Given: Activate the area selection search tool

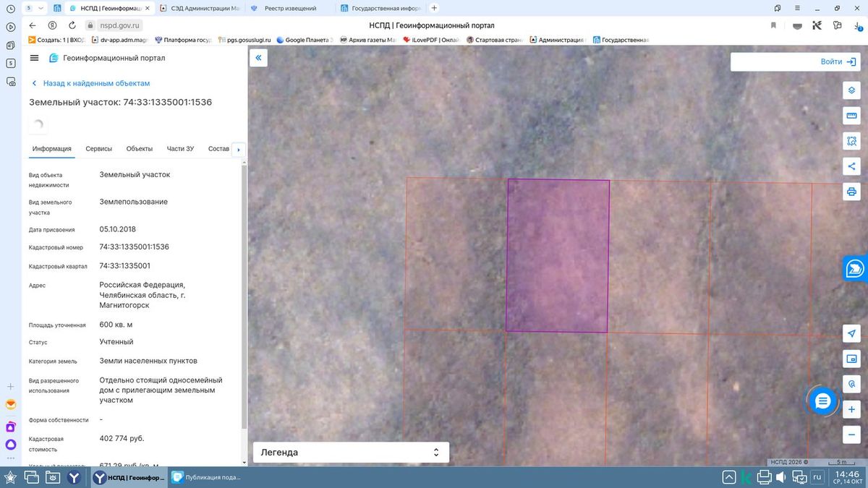Looking at the screenshot, I should 851,141.
